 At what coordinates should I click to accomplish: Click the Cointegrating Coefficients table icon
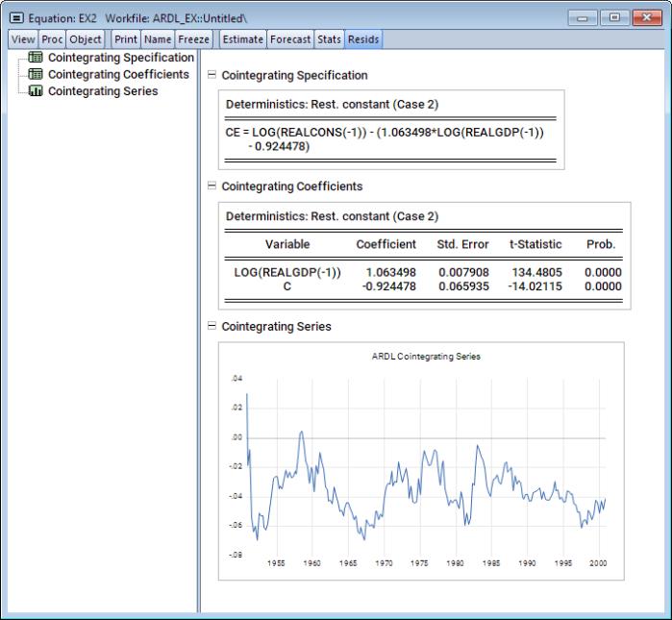pyautogui.click(x=36, y=74)
